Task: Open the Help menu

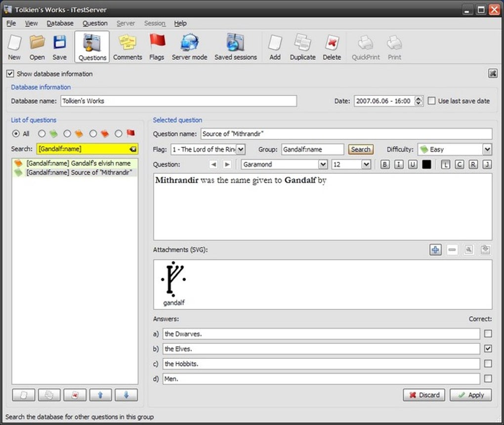Action: [x=180, y=23]
